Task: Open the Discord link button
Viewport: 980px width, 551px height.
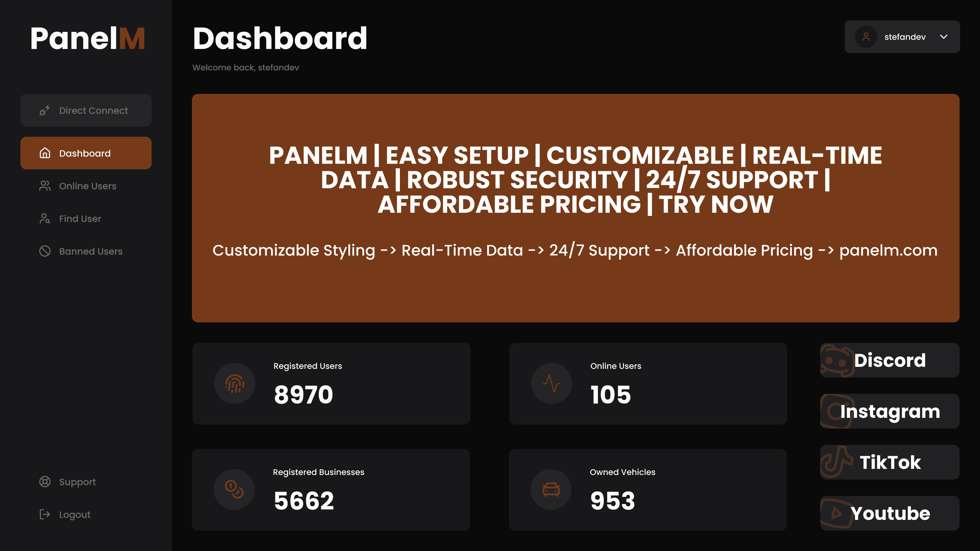Action: tap(890, 360)
